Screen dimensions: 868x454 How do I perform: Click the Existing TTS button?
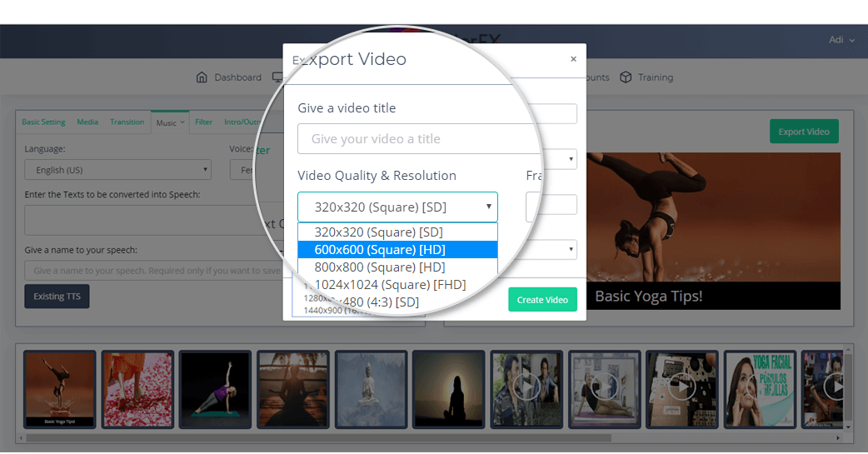(x=57, y=297)
